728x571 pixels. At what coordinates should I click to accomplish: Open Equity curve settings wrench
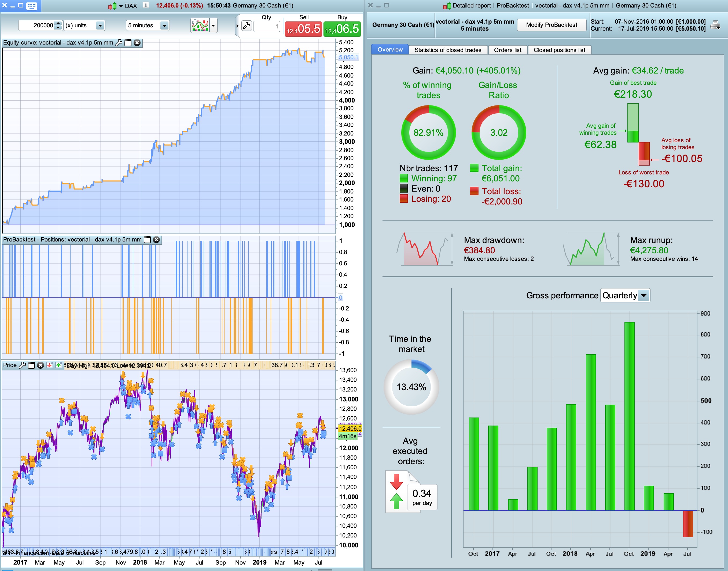tap(119, 43)
